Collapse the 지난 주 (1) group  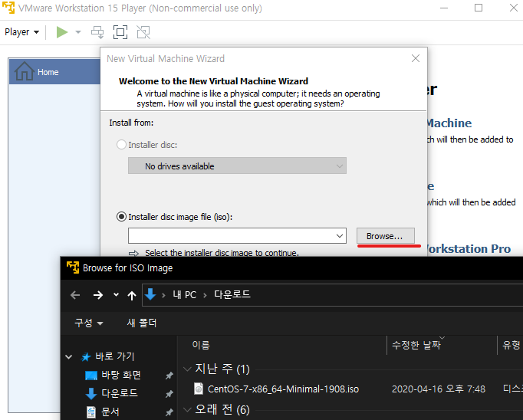[187, 369]
